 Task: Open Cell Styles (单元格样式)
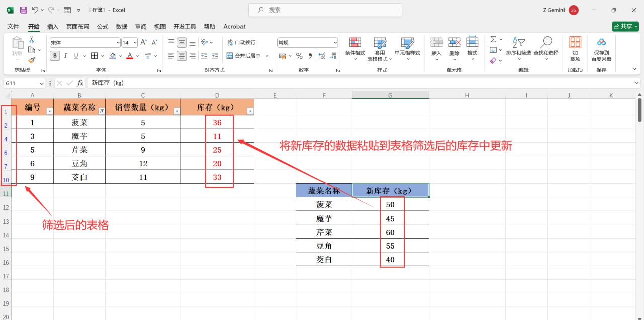(407, 49)
